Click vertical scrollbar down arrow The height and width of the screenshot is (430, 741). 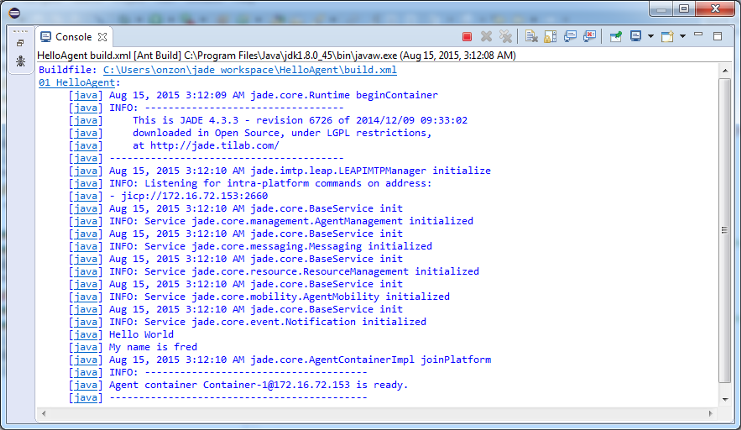coord(725,399)
